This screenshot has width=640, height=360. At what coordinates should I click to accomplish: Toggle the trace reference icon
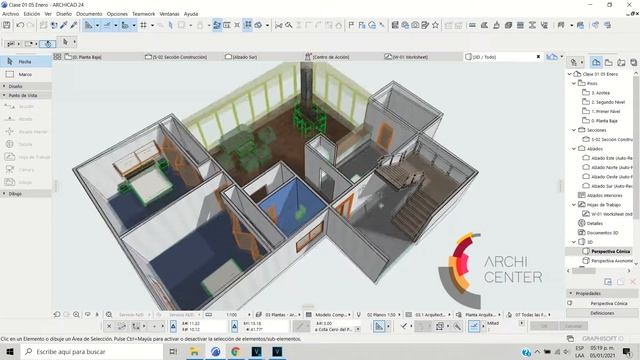pyautogui.click(x=217, y=25)
